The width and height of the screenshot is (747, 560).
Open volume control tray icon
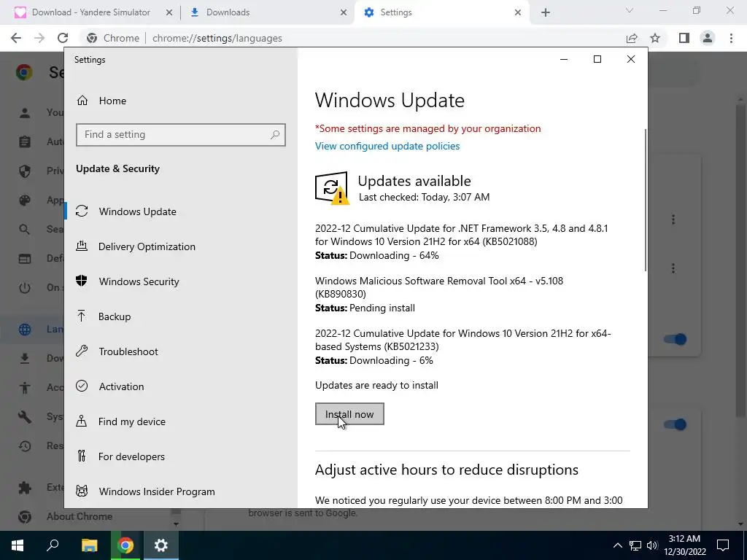(x=652, y=545)
